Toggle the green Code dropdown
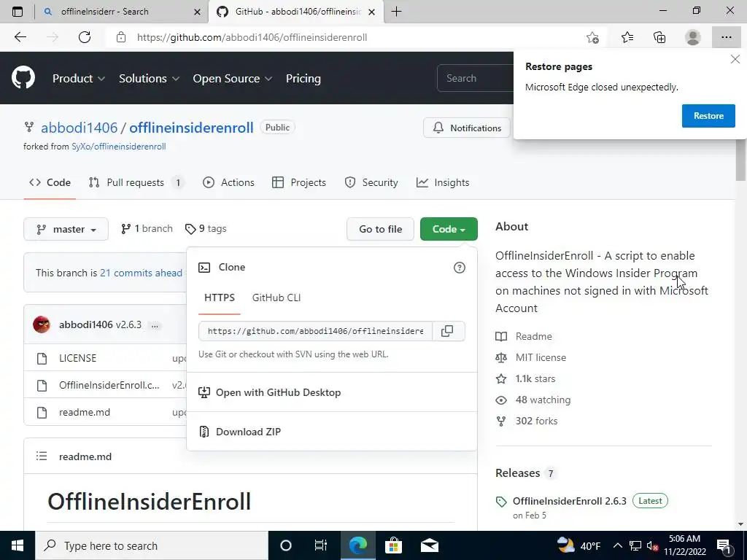 pos(449,229)
